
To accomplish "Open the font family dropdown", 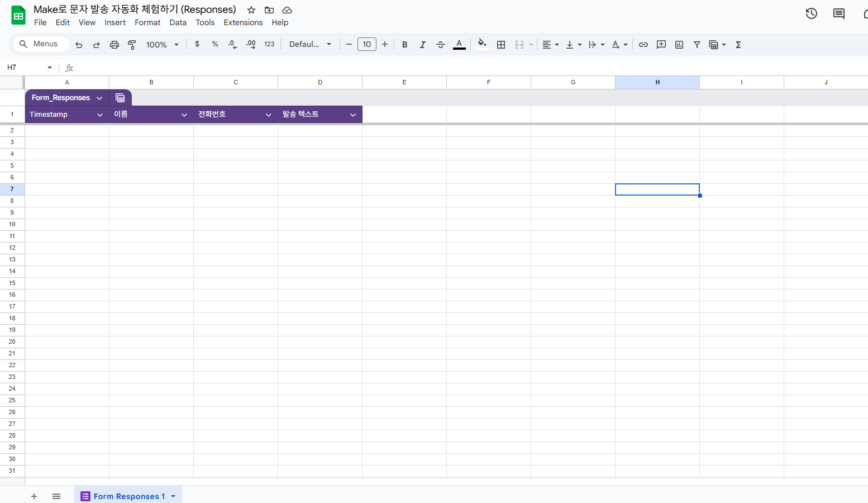I will (310, 45).
